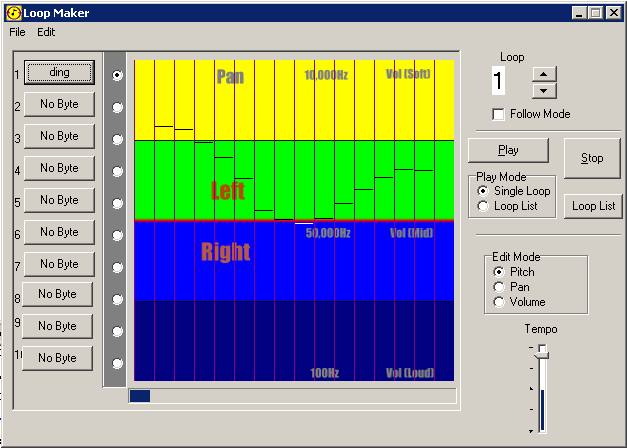
Task: Click the 10,000Hz label in the grid
Action: tap(326, 75)
